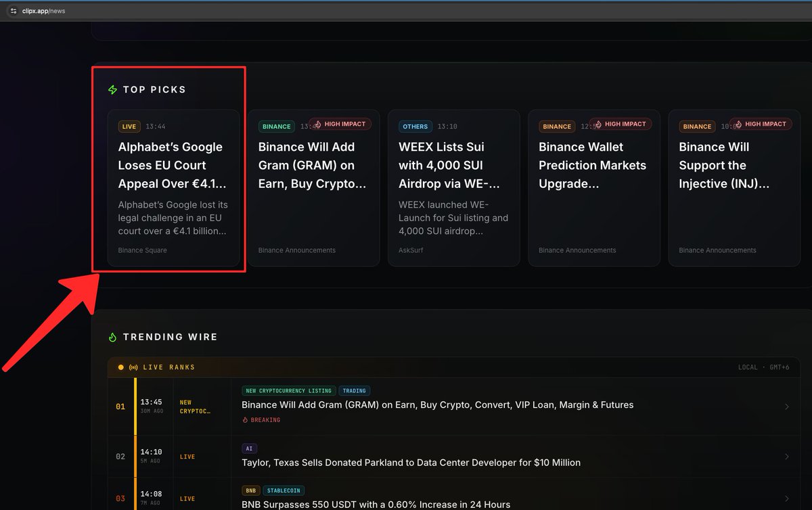Screen dimensions: 812x510
Task: Click the 14:10 time in the wire list
Action: coord(151,452)
